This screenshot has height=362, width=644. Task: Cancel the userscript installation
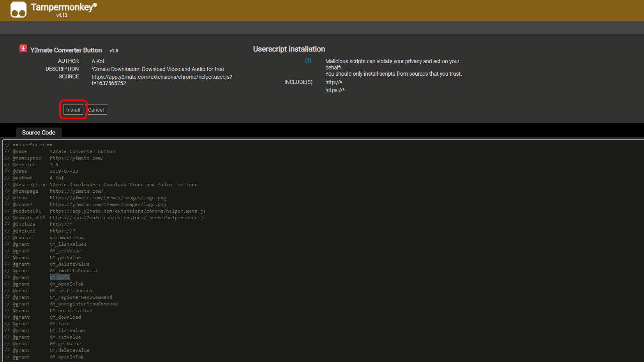click(96, 110)
